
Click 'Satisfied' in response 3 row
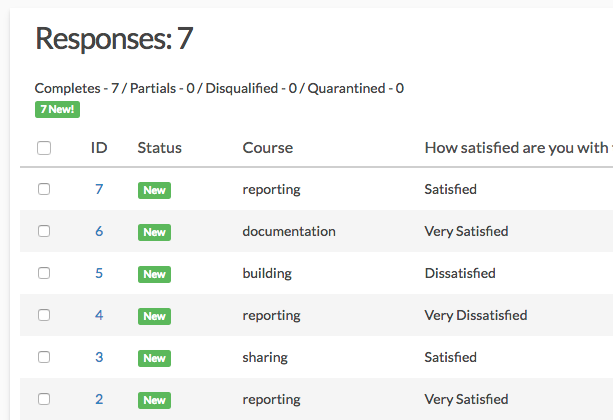tap(450, 357)
